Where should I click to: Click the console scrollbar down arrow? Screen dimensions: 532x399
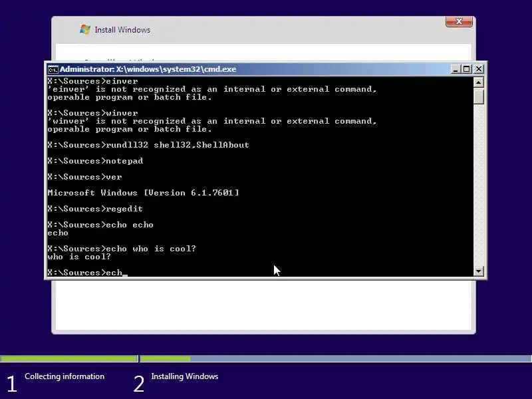tap(478, 271)
